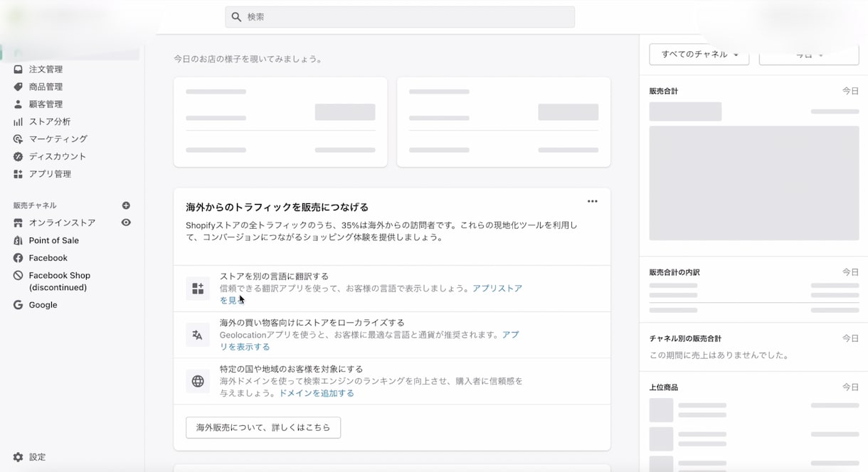Open Facebook sales channel
Viewport: 868px width, 472px height.
click(x=48, y=258)
